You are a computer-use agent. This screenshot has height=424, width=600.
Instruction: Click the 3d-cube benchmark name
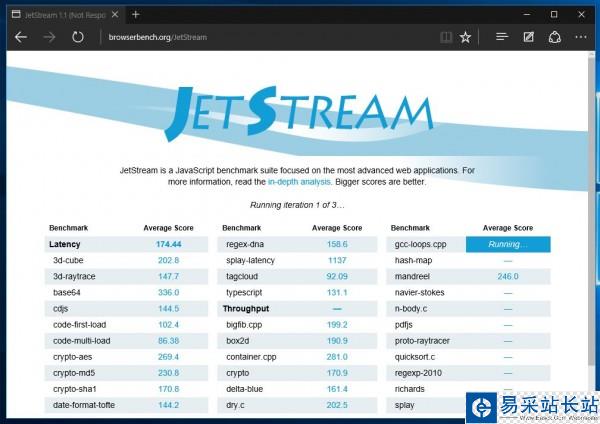pyautogui.click(x=68, y=260)
